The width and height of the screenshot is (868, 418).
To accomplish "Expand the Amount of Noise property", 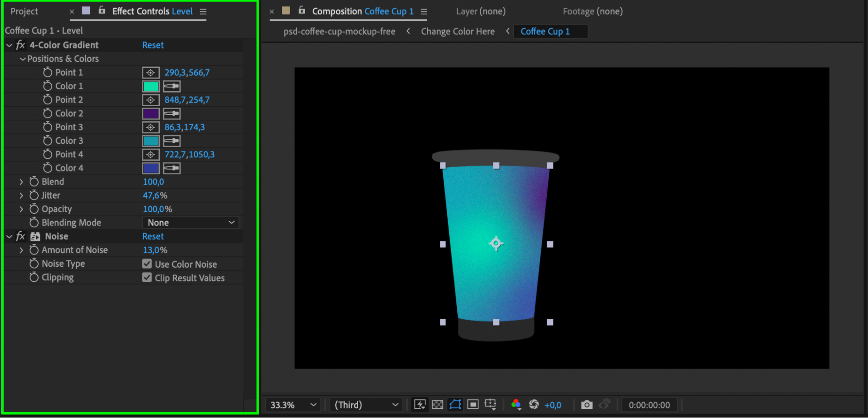I will (x=21, y=250).
